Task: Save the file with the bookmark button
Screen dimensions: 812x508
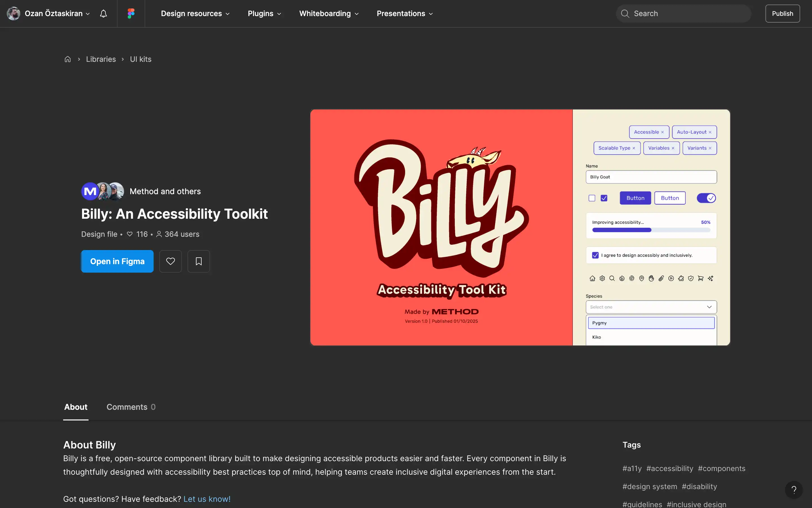Action: tap(199, 261)
